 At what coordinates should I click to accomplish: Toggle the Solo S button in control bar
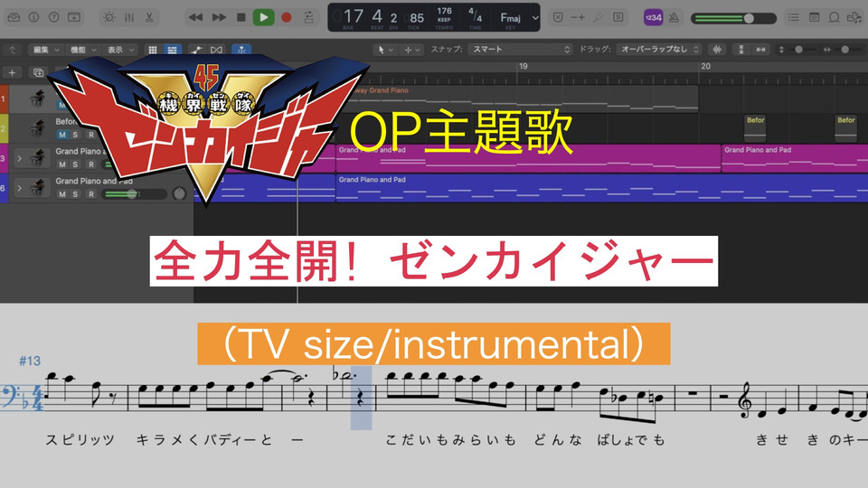618,17
